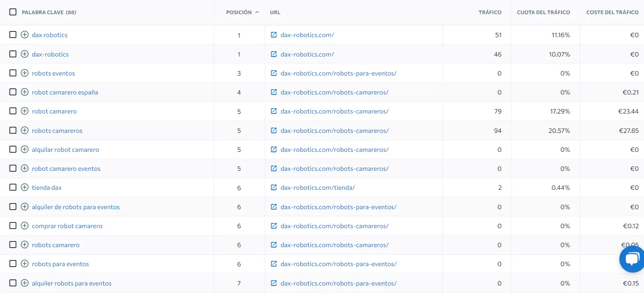
Task: Click plus icon beside 'alquilar robot camarero'
Action: pos(25,149)
